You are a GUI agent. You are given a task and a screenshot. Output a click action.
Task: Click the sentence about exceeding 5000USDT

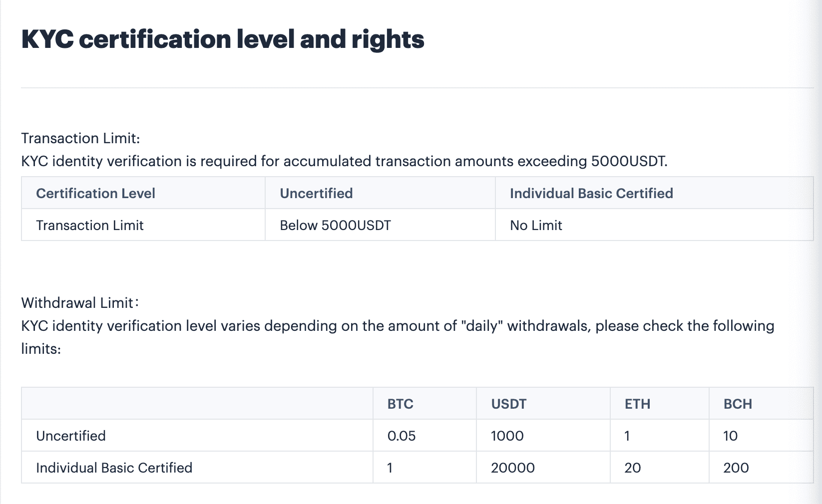344,161
